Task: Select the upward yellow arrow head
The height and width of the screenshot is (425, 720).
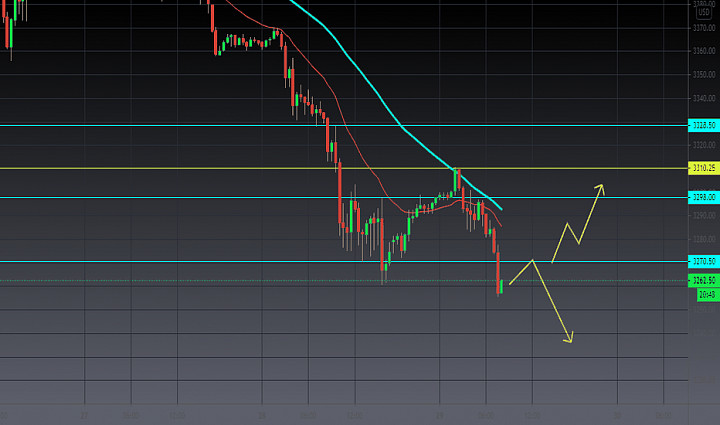Action: coord(600,189)
